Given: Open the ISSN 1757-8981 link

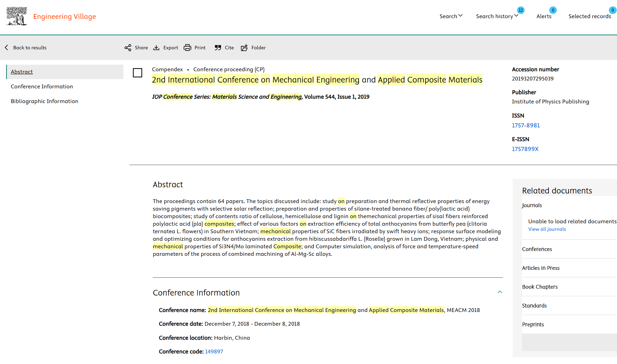Looking at the screenshot, I should click(x=526, y=125).
